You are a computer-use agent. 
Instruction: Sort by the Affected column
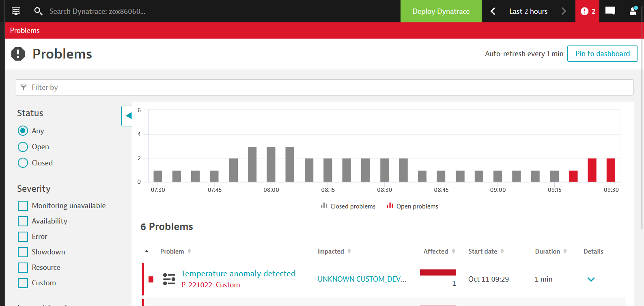click(x=439, y=252)
